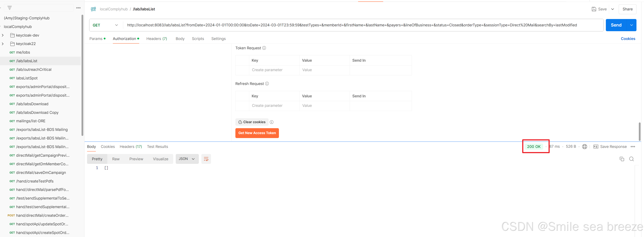
Task: Open sidebar three-dot options menu
Action: tap(78, 8)
